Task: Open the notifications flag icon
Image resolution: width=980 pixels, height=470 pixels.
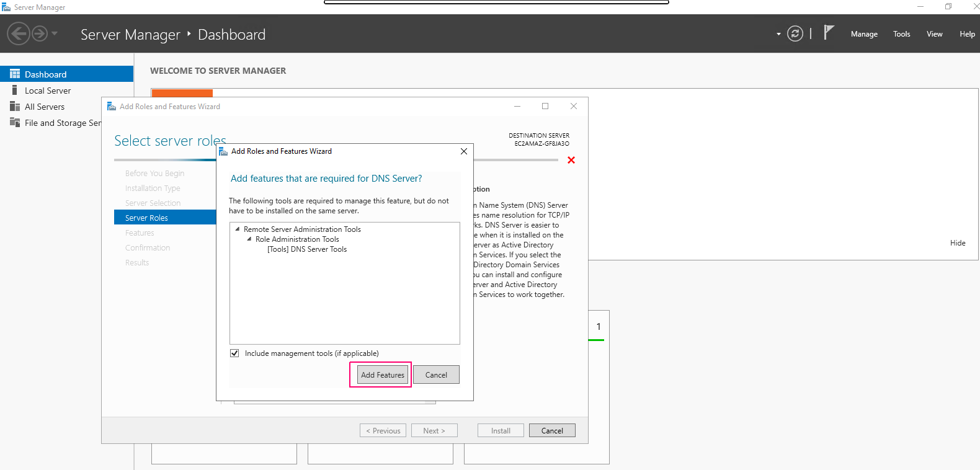Action: [829, 32]
